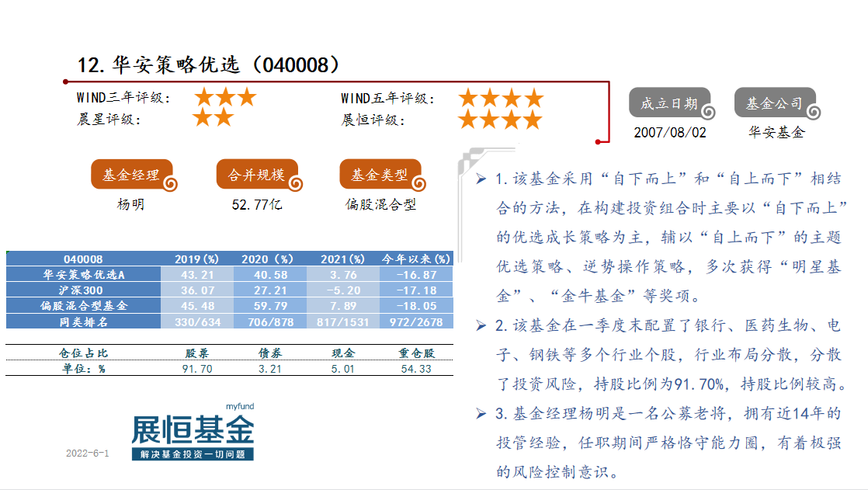Click the "45.48" table cell
The height and width of the screenshot is (490, 868).
[197, 306]
